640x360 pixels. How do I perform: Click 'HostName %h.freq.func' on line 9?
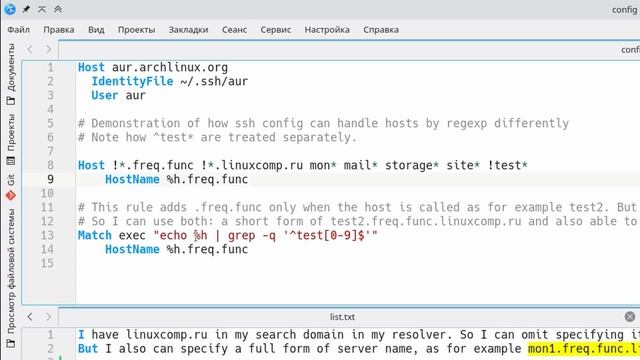[x=176, y=180]
